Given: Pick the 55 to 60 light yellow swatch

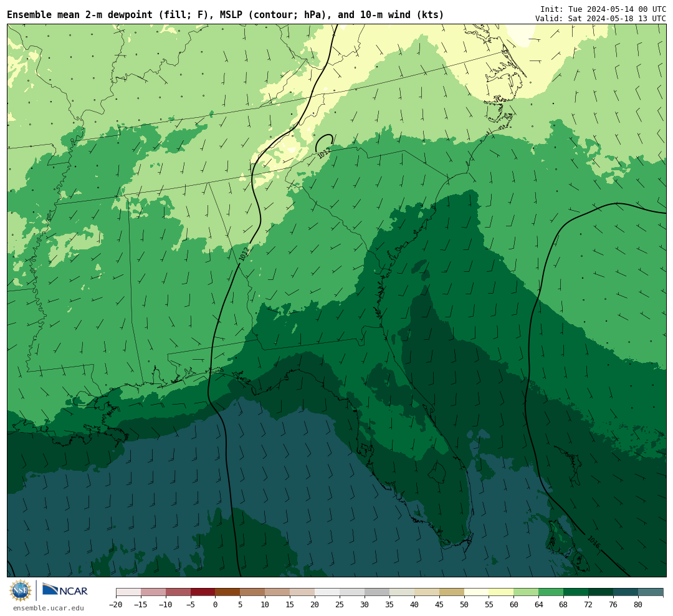Looking at the screenshot, I should (x=502, y=592).
